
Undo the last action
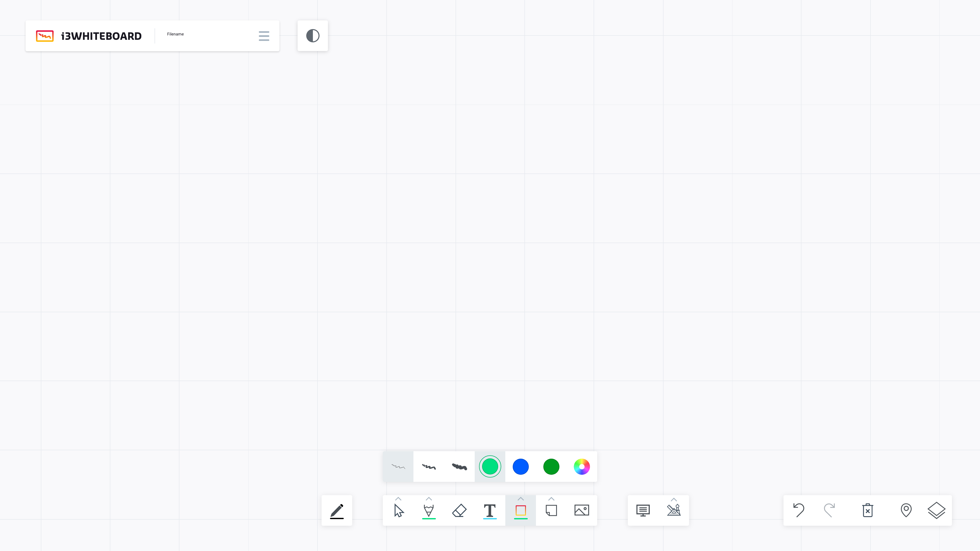click(x=799, y=510)
